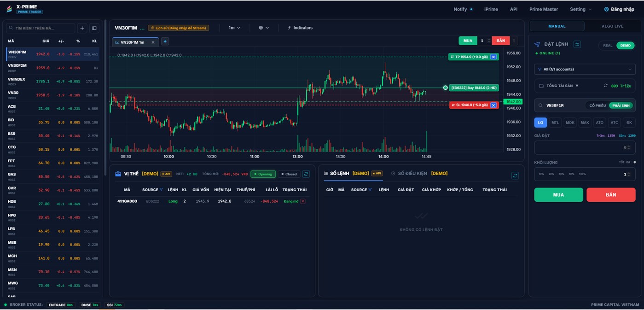Open the 1m timeframe dropdown
Viewport: 644px width, 310px height.
(234, 28)
